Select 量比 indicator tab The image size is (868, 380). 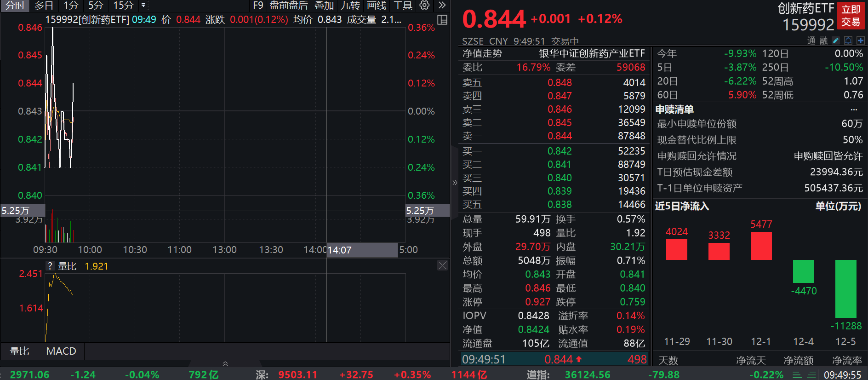19,351
